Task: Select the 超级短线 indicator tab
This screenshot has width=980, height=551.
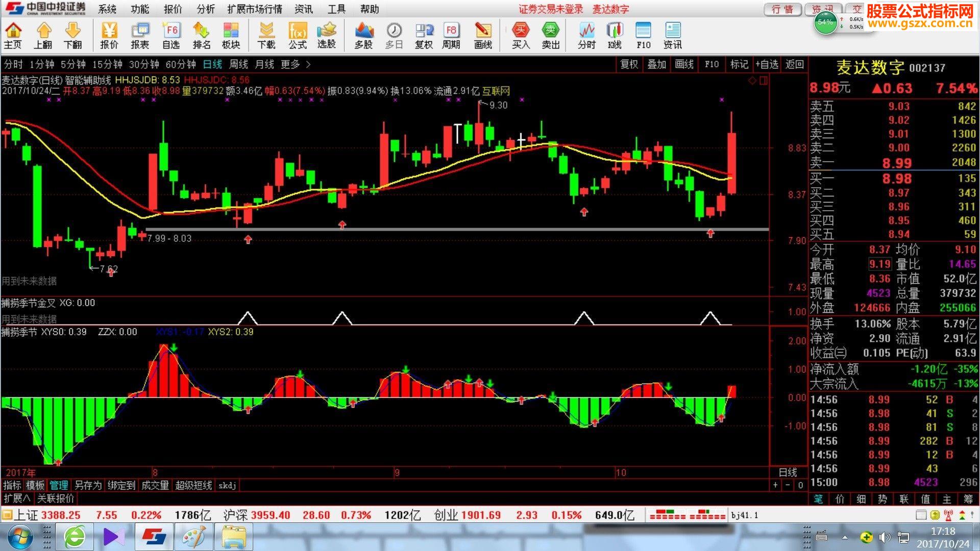Action: click(x=193, y=485)
